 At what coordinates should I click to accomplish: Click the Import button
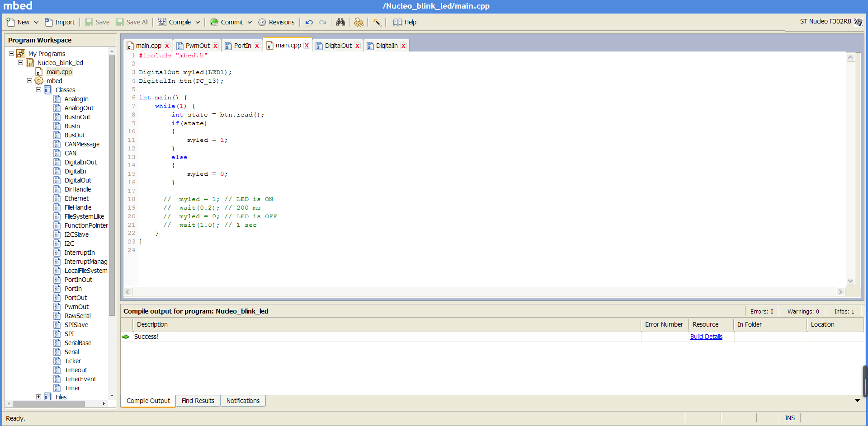[x=60, y=22]
